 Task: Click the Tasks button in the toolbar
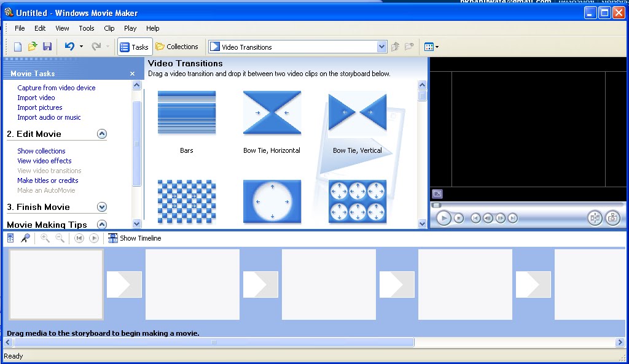click(135, 46)
